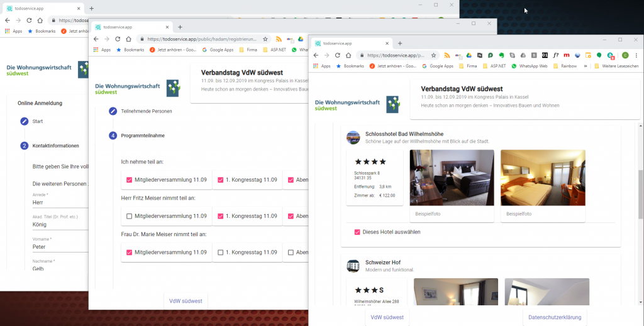Viewport: 644px width, 326px height.
Task: Navigate back in front browser window
Action: 316,55
